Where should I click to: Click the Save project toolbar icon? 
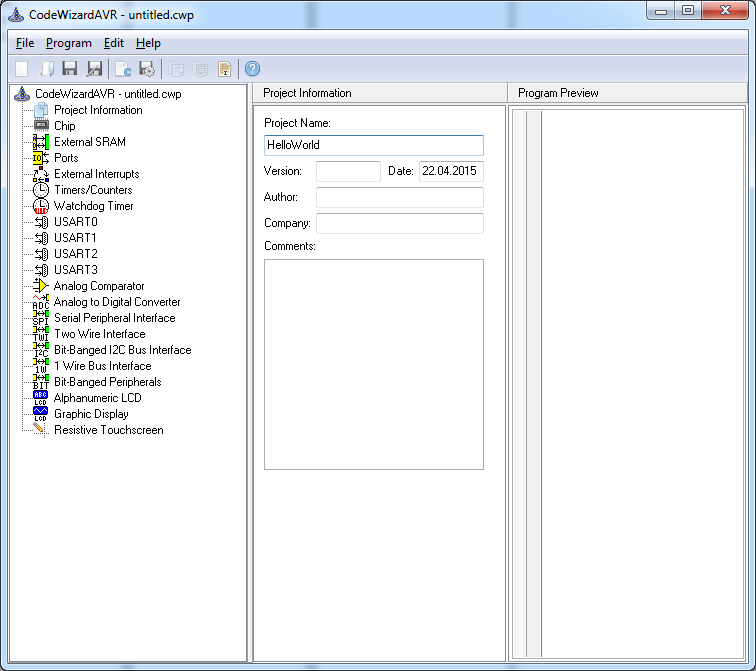[70, 69]
